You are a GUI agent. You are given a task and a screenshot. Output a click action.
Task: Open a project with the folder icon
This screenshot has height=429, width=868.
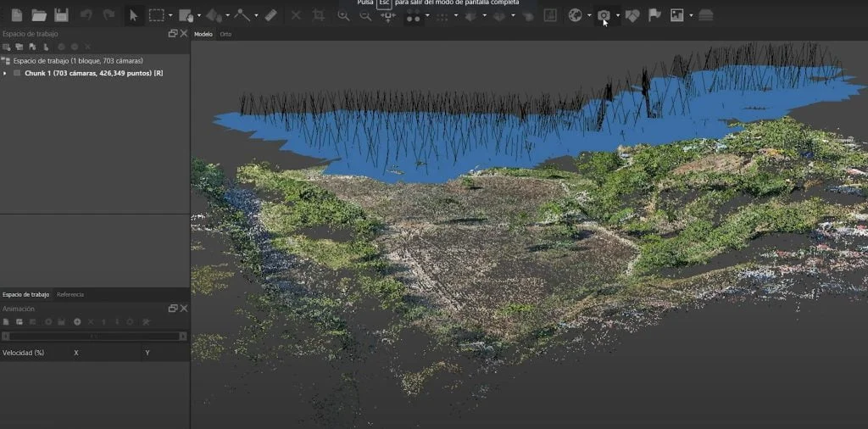(39, 15)
